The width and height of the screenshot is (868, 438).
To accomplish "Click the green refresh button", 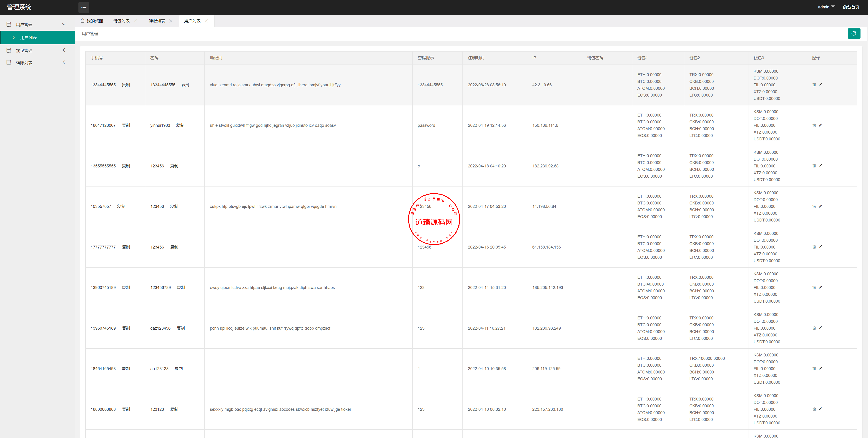I will click(x=854, y=33).
